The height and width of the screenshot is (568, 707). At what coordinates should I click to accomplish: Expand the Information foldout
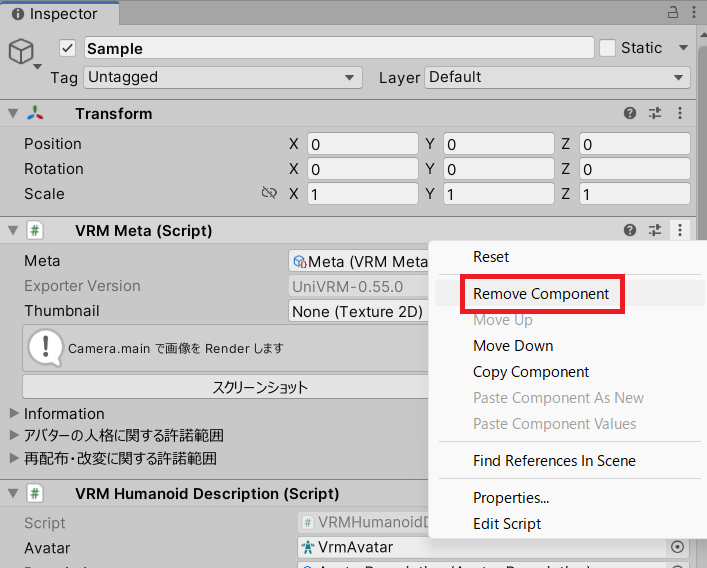tap(14, 414)
